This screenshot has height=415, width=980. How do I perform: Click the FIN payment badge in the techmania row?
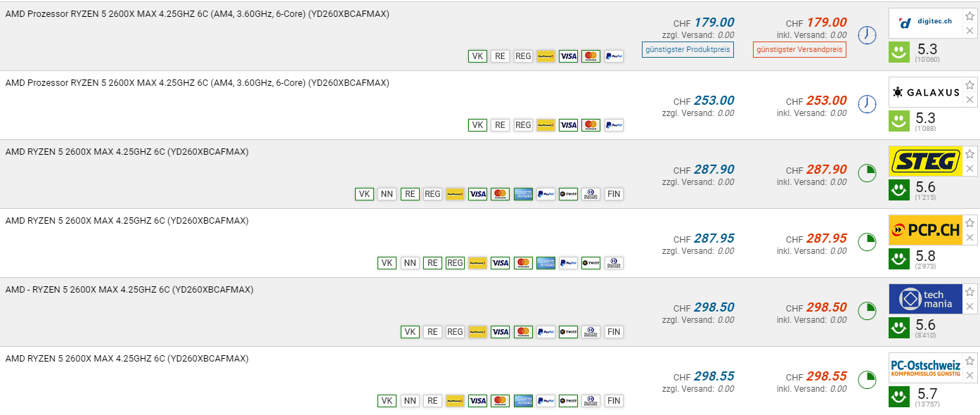pos(613,332)
